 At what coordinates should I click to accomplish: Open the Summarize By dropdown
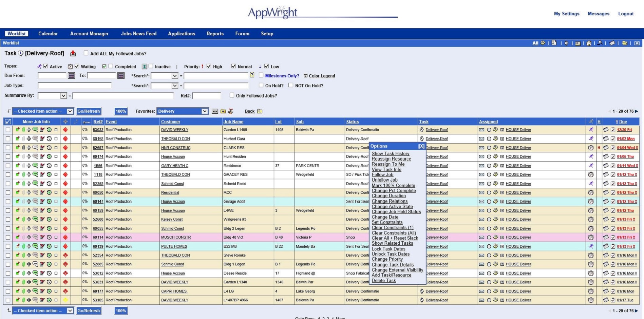tap(52, 96)
